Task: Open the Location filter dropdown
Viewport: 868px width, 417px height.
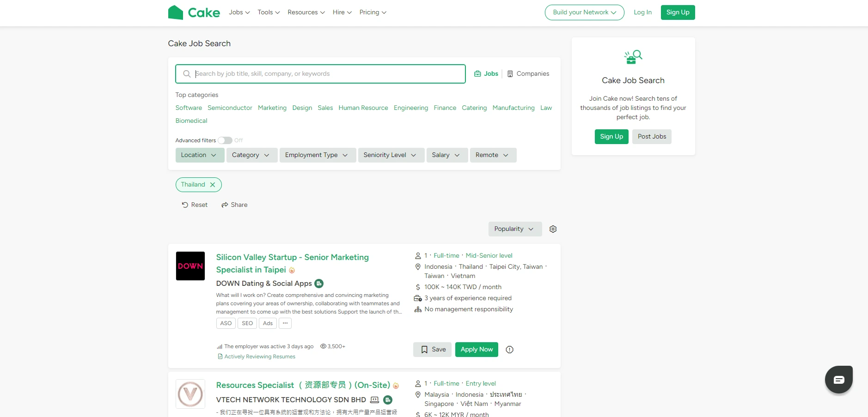Action: pyautogui.click(x=200, y=155)
